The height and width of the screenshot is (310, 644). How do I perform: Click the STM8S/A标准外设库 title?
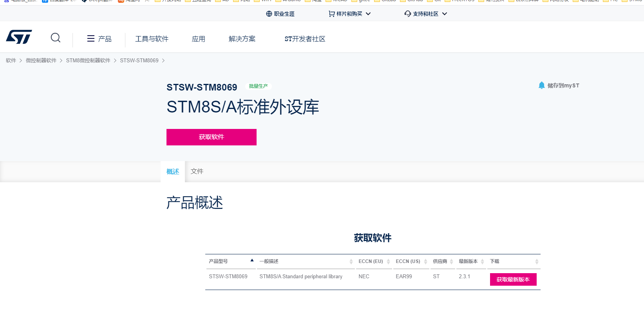[x=243, y=107]
